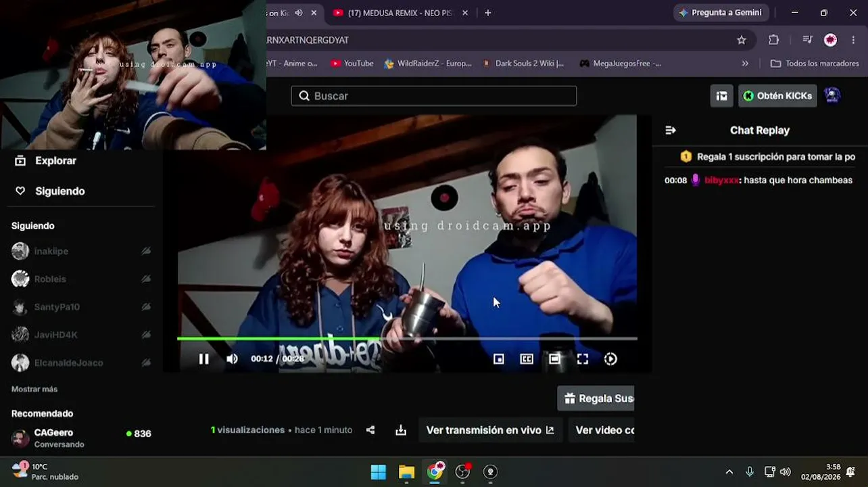Viewport: 868px width, 487px height.
Task: Mute the Kick tab audio icon
Action: (298, 13)
